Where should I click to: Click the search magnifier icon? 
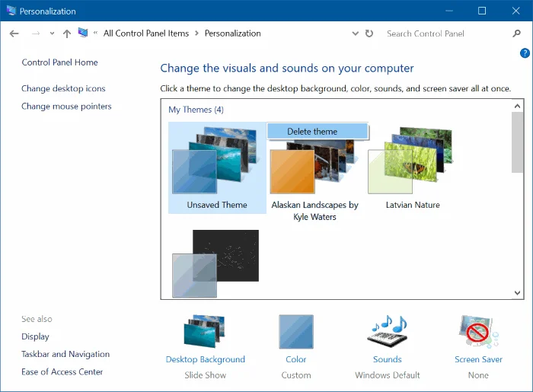tap(517, 33)
